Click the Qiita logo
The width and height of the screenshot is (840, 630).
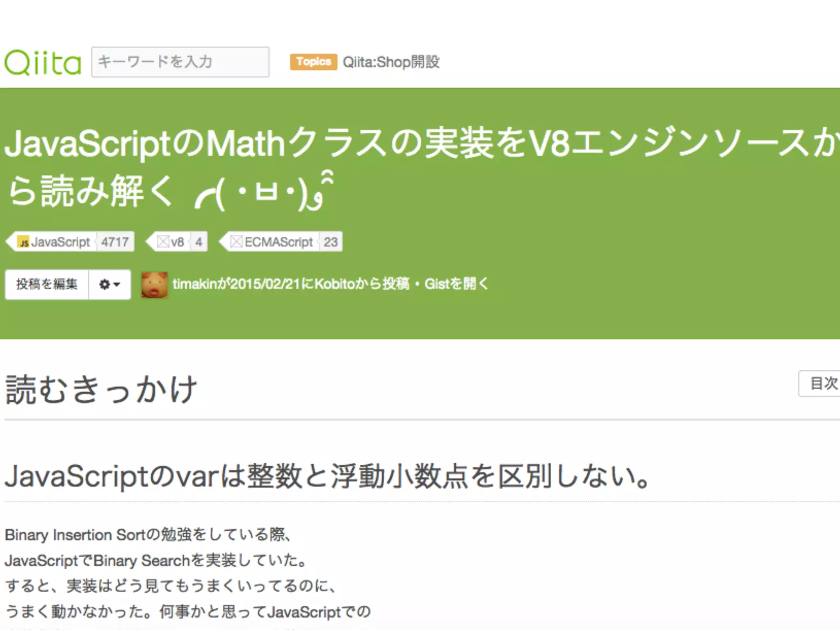[43, 62]
